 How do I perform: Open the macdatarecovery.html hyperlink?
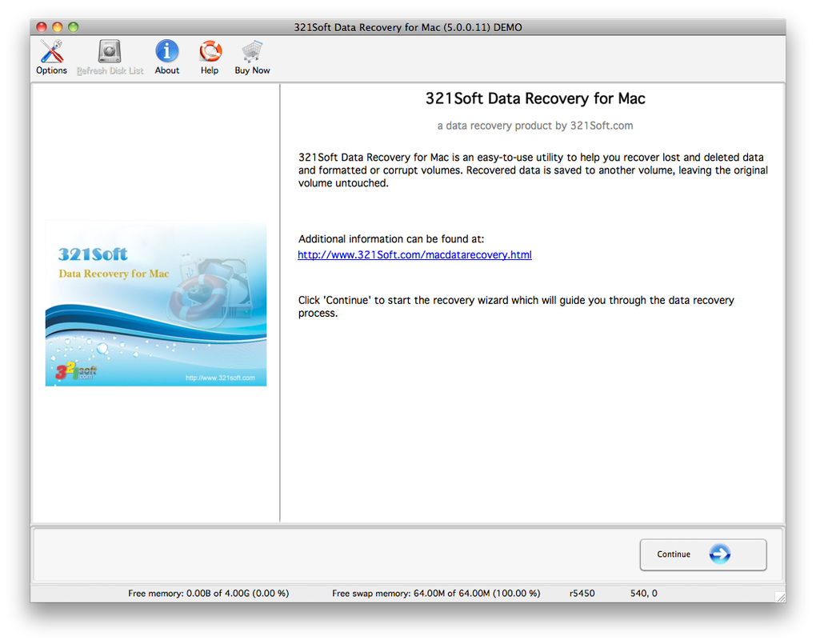point(414,254)
